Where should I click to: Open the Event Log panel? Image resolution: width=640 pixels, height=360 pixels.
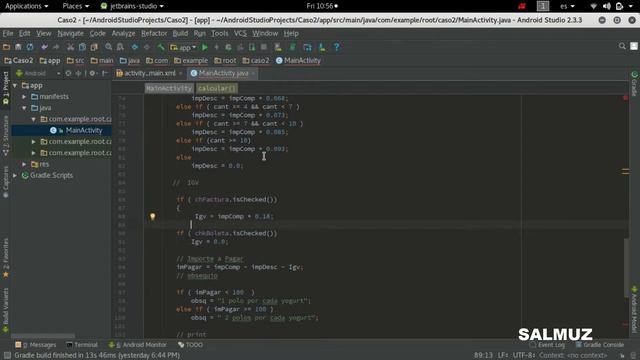tap(547, 345)
